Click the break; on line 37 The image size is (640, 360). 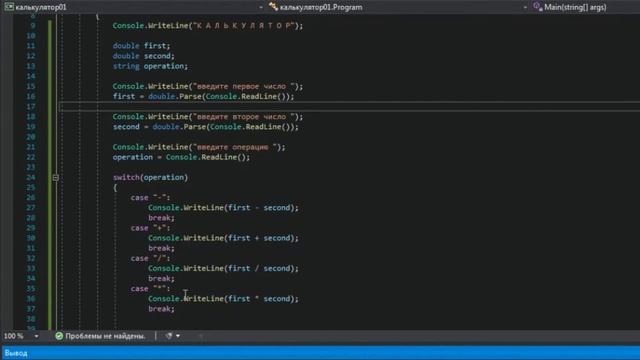(161, 309)
